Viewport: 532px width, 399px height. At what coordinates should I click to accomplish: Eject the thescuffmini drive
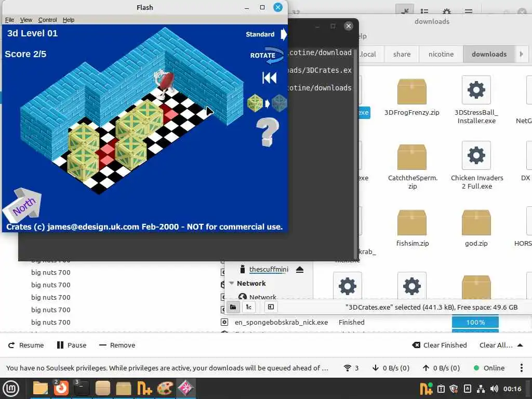pos(300,270)
